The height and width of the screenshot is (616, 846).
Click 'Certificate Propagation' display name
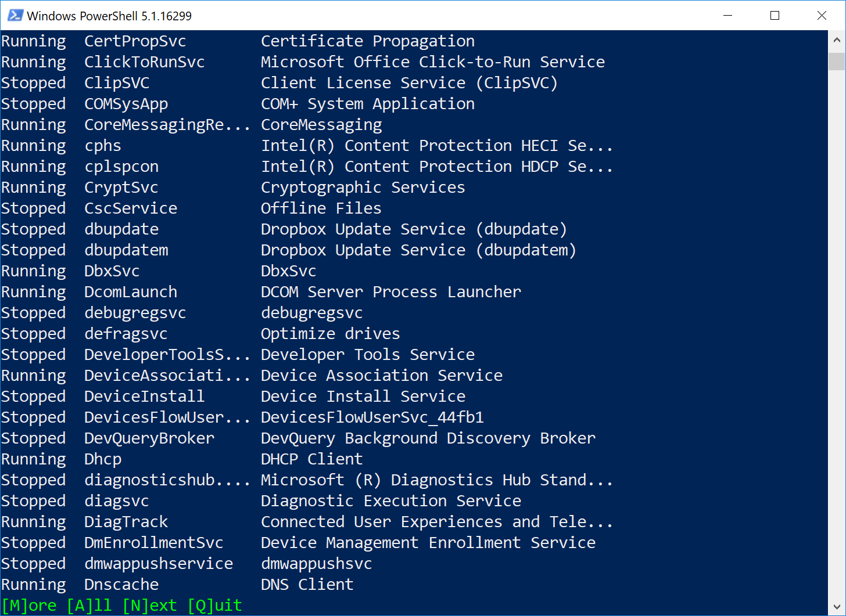tap(368, 41)
